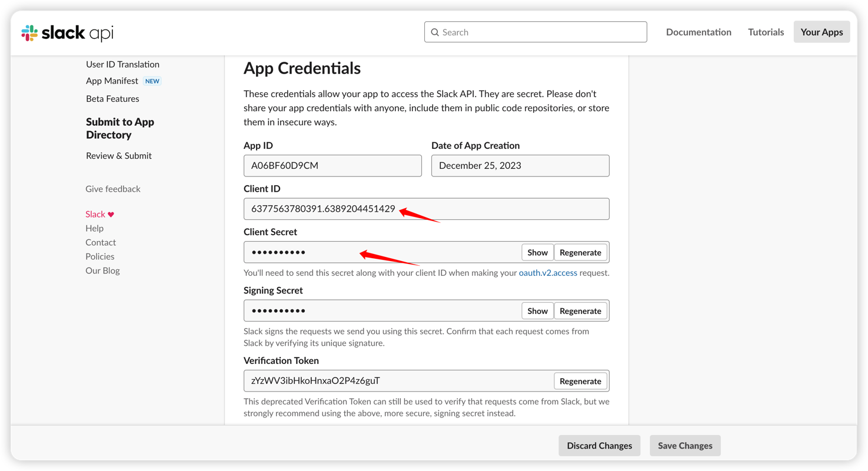Regenerate the Verification Token

tap(580, 381)
